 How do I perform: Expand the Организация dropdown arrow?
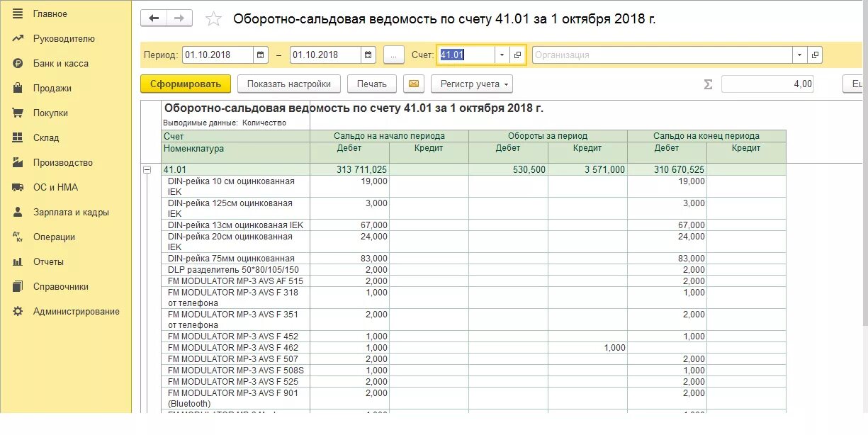[x=800, y=55]
